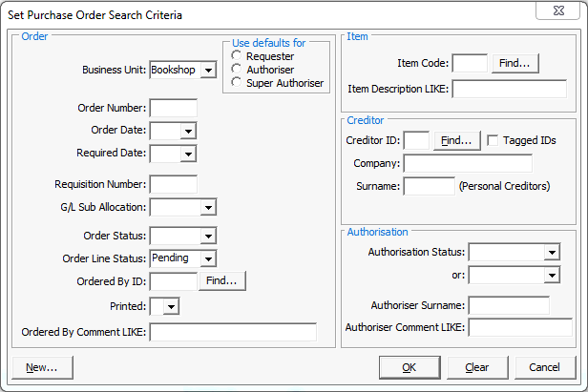Click Find next to Item Code
The width and height of the screenshot is (588, 392).
pos(514,63)
